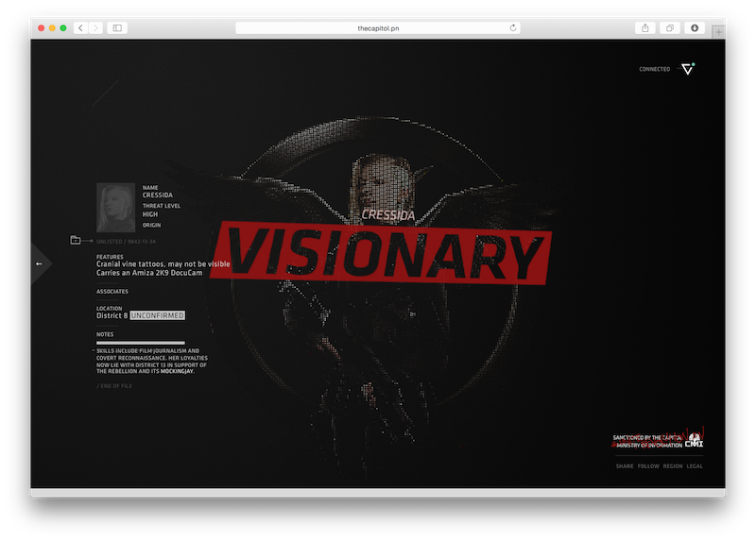Click the 'Carries an Amiza 2K9 DocuCam' line

[x=149, y=273]
